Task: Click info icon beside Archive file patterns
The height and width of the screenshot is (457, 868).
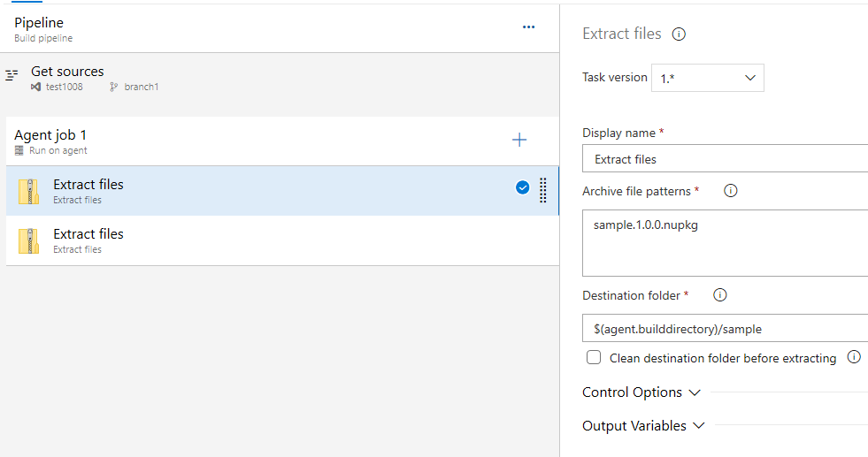Action: (x=731, y=191)
